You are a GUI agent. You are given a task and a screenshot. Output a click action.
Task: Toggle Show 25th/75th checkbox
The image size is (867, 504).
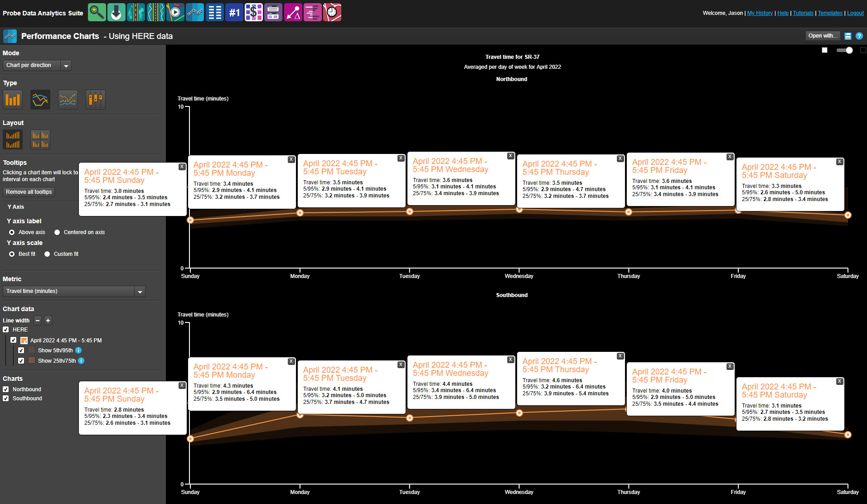pos(21,361)
